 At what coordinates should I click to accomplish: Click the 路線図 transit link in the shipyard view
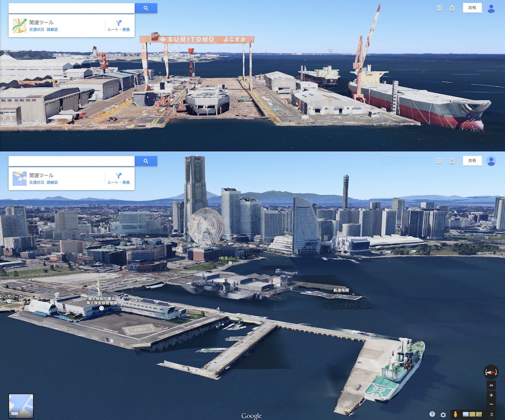click(52, 30)
